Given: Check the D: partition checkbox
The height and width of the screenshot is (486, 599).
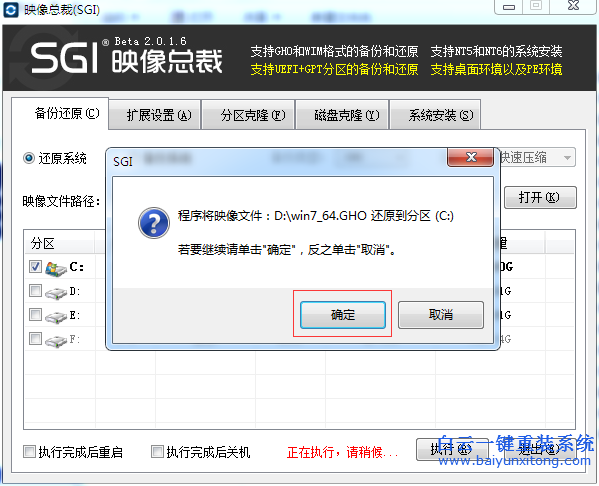Looking at the screenshot, I should point(35,291).
